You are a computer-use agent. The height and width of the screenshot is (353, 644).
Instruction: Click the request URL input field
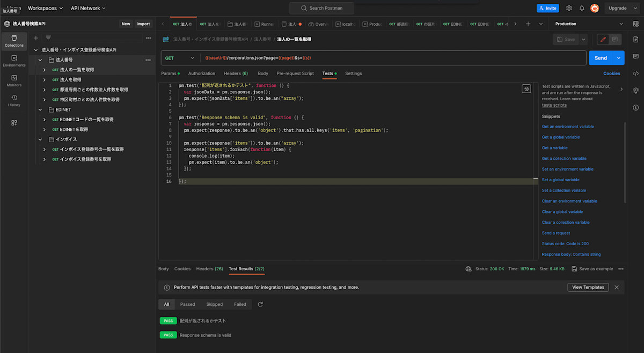click(x=393, y=58)
